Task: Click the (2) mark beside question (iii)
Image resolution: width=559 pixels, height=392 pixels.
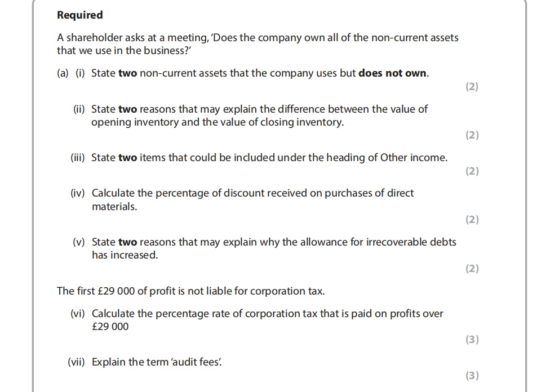Action: [472, 171]
